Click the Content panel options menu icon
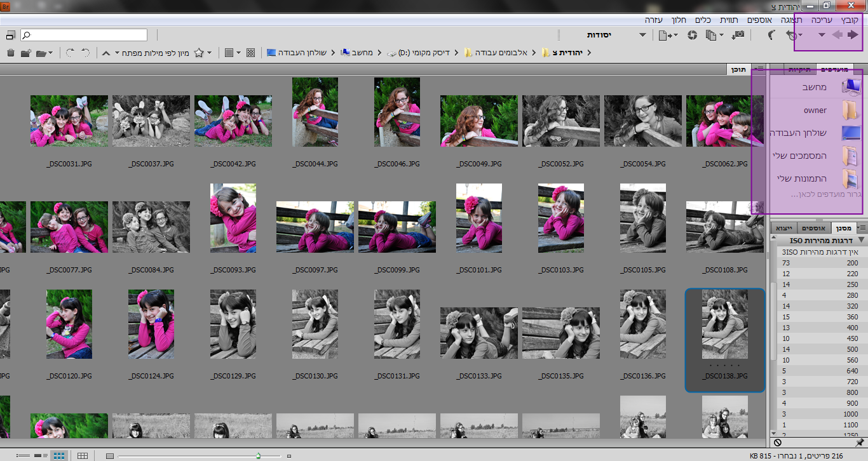The height and width of the screenshot is (461, 868). pyautogui.click(x=759, y=69)
